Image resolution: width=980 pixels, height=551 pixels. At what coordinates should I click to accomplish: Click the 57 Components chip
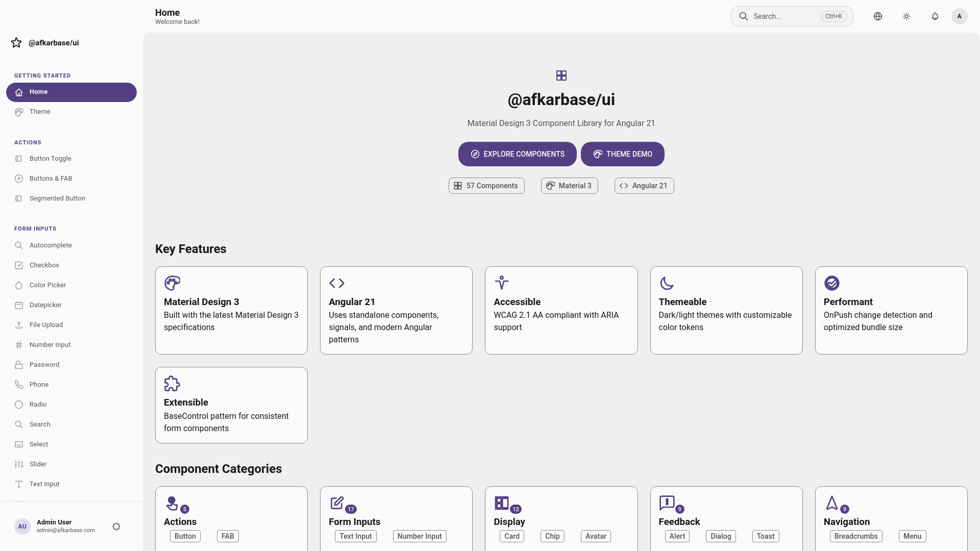click(x=486, y=186)
